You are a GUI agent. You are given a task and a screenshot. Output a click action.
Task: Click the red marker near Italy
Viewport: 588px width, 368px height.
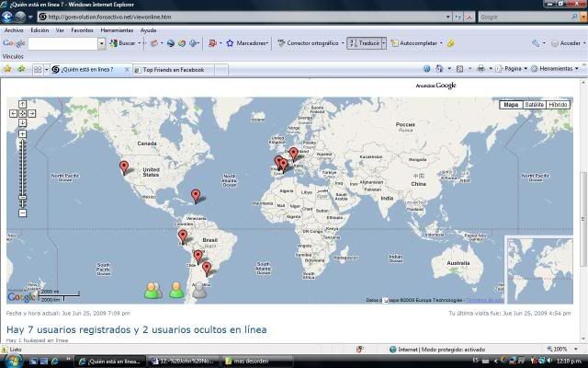click(294, 154)
